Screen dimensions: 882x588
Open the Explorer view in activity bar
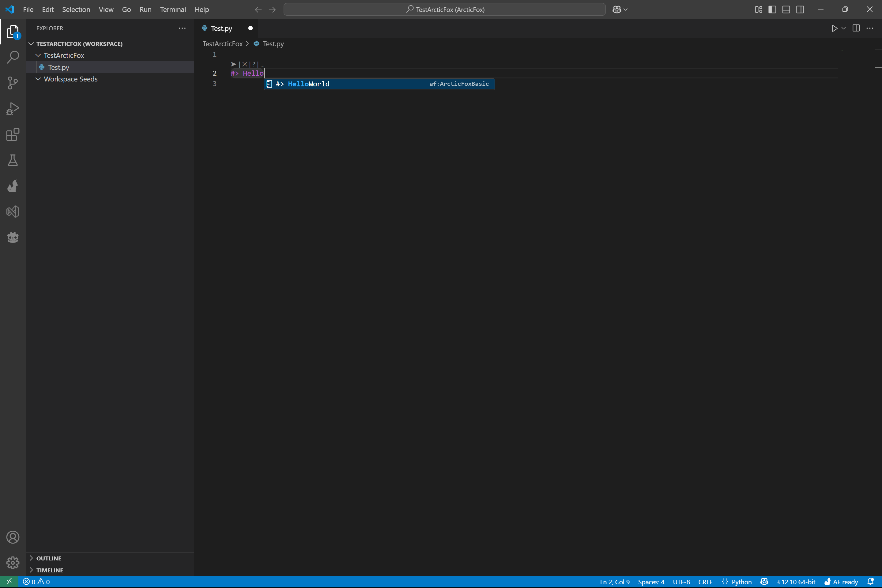[13, 32]
